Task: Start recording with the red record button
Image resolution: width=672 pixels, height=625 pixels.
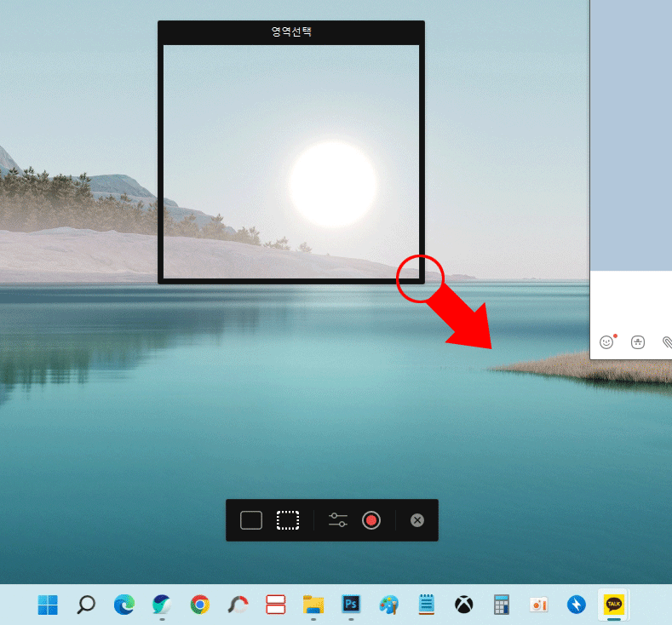Action: point(371,520)
